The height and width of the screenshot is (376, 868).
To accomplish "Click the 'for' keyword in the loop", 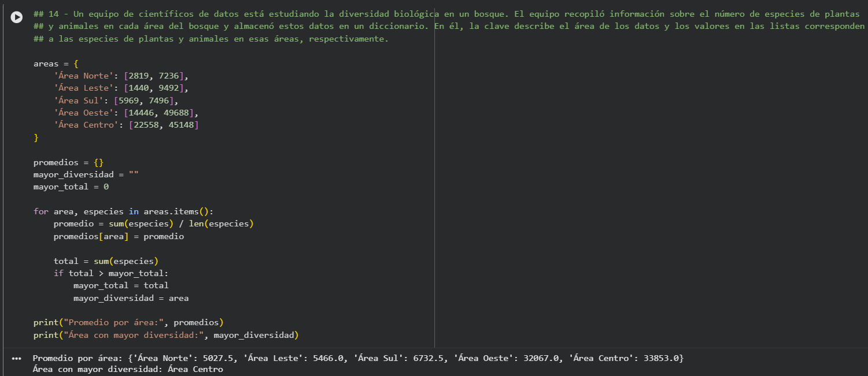I will coord(41,211).
